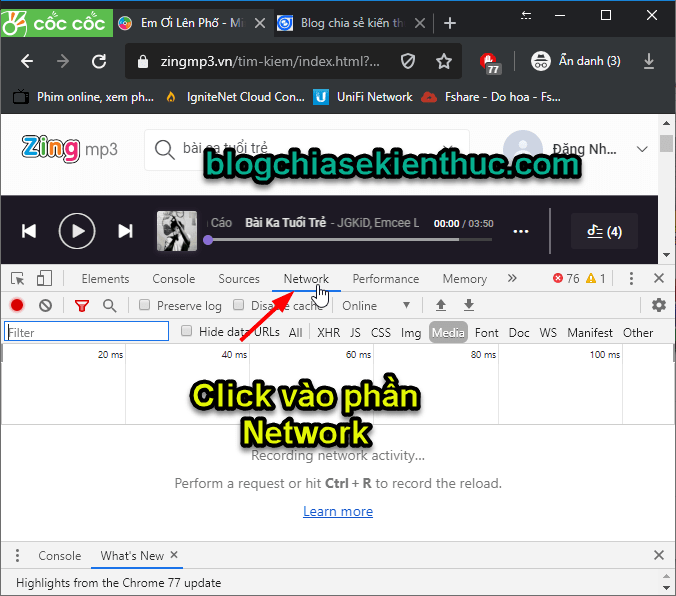Click the song album art thumbnail

pos(177,231)
